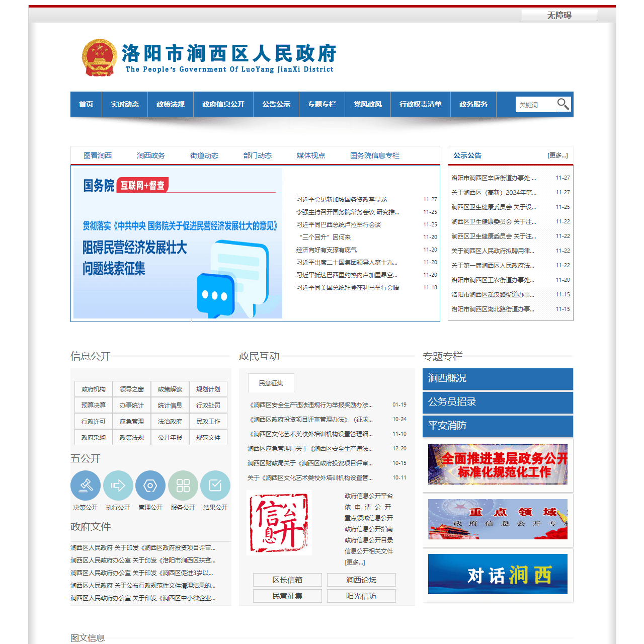Viewport: 644px width, 644px height.
Task: Open the 服务公开 grid icon
Action: point(183,486)
